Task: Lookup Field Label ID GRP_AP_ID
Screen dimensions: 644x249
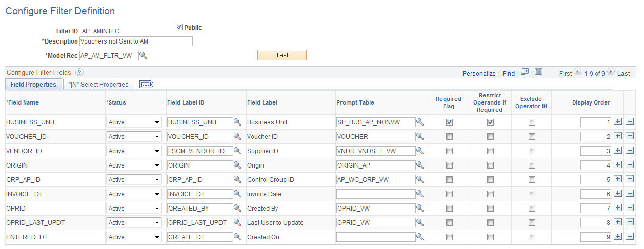Action: pos(237,180)
